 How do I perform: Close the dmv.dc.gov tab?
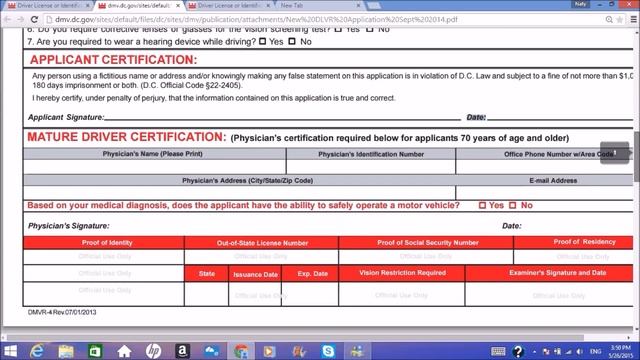pyautogui.click(x=178, y=6)
